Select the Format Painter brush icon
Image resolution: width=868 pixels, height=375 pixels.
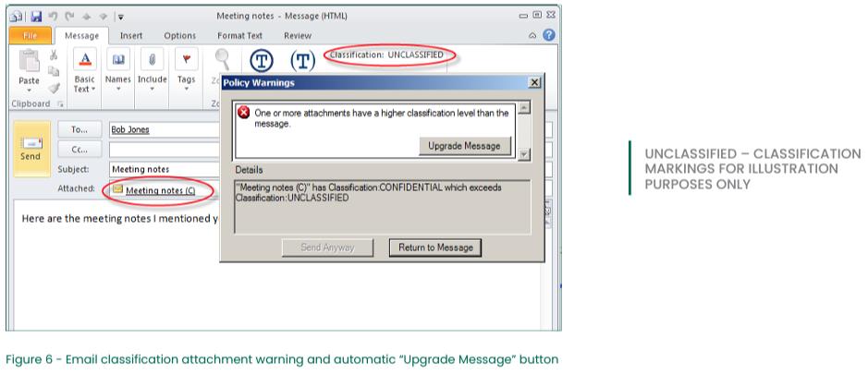click(x=54, y=88)
